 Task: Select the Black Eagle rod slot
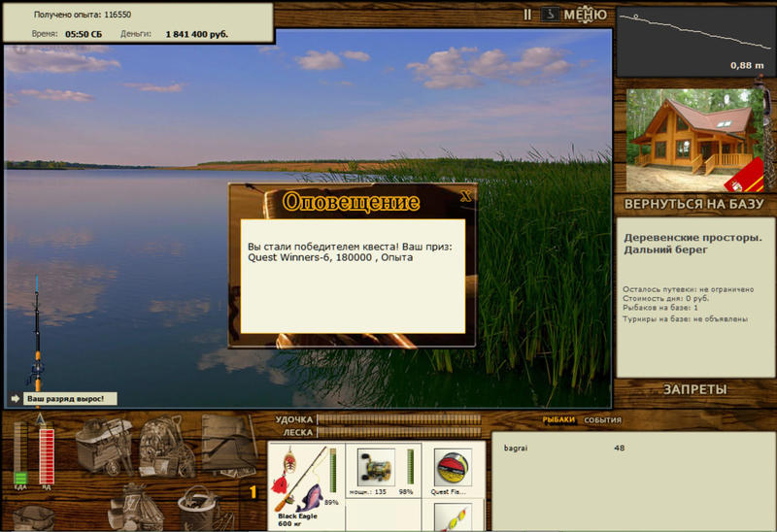306,486
